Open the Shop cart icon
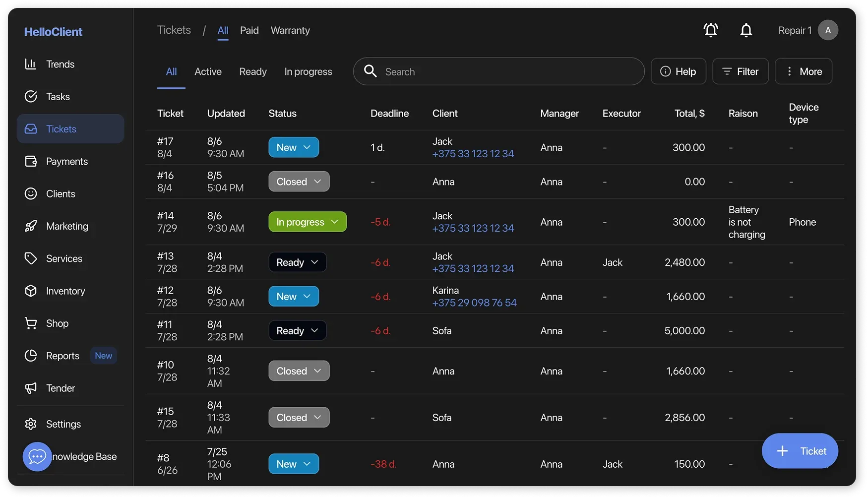This screenshot has height=498, width=868. click(x=31, y=323)
